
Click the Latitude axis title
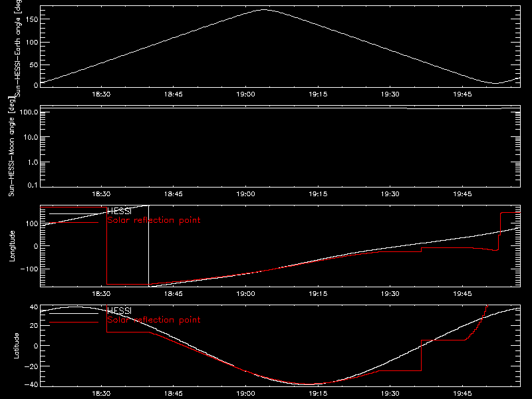click(16, 346)
